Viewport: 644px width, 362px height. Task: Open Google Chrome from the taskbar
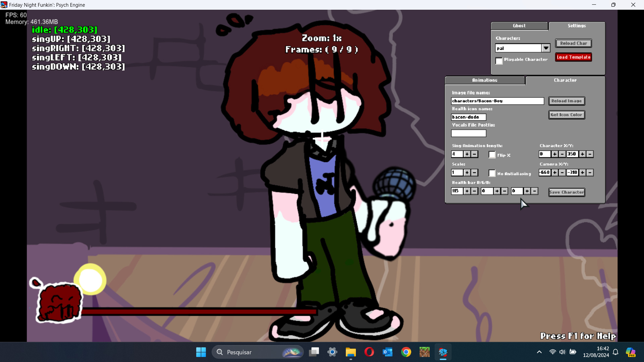406,352
